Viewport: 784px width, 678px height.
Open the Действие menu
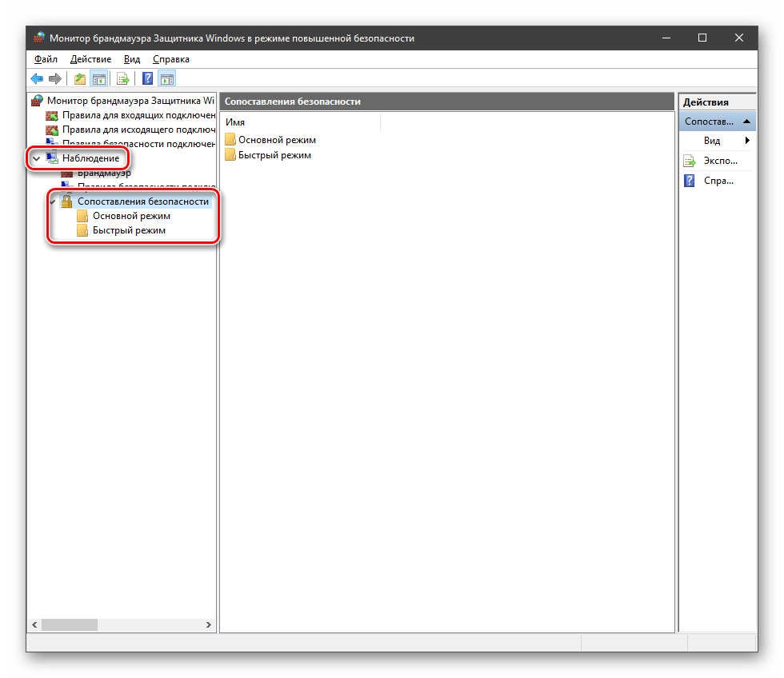[90, 59]
